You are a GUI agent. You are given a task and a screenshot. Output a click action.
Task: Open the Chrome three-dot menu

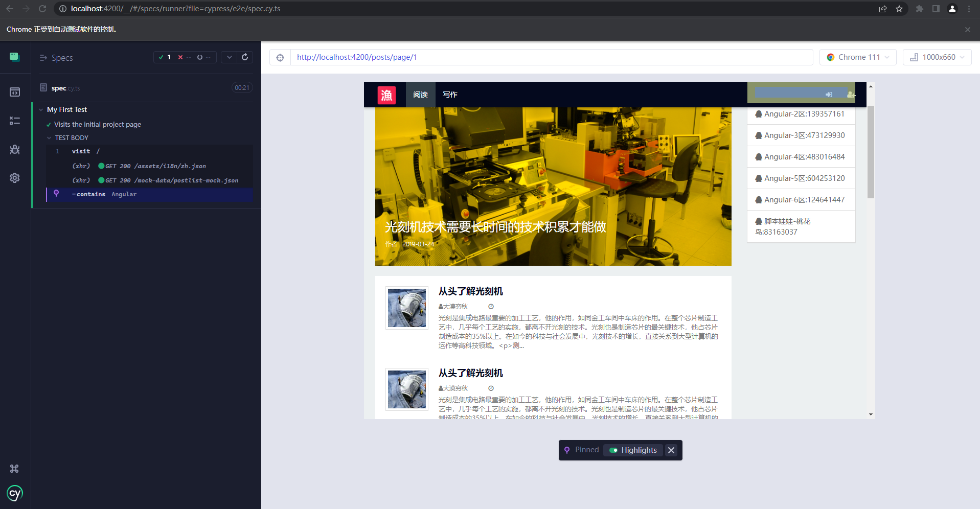[x=969, y=9]
